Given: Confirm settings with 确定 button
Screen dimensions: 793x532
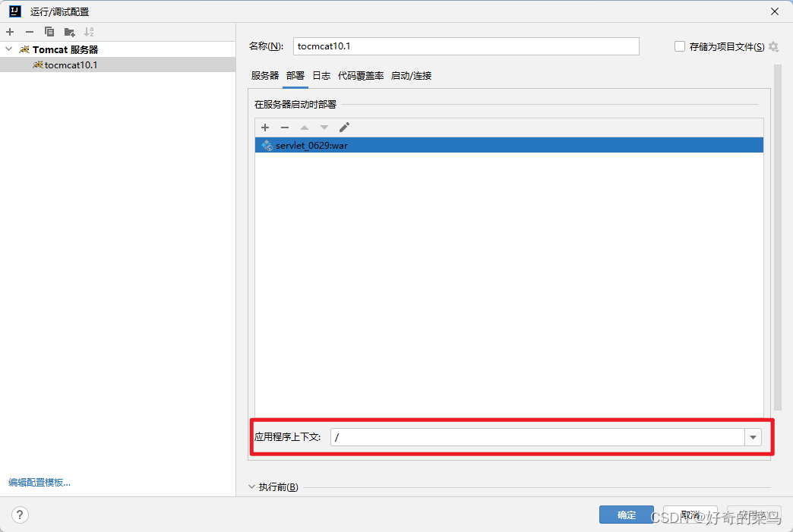Looking at the screenshot, I should (x=626, y=514).
